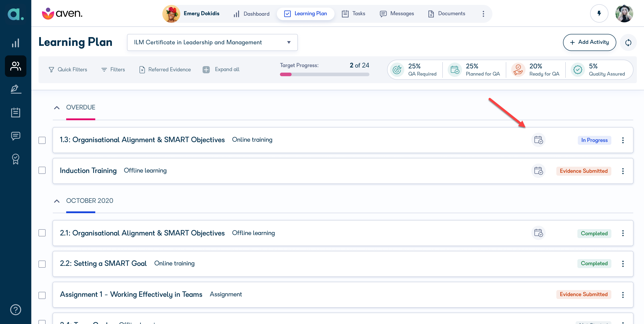644x324 pixels.
Task: Click Evidence Submitted badge on Assignment 1
Action: click(x=583, y=295)
